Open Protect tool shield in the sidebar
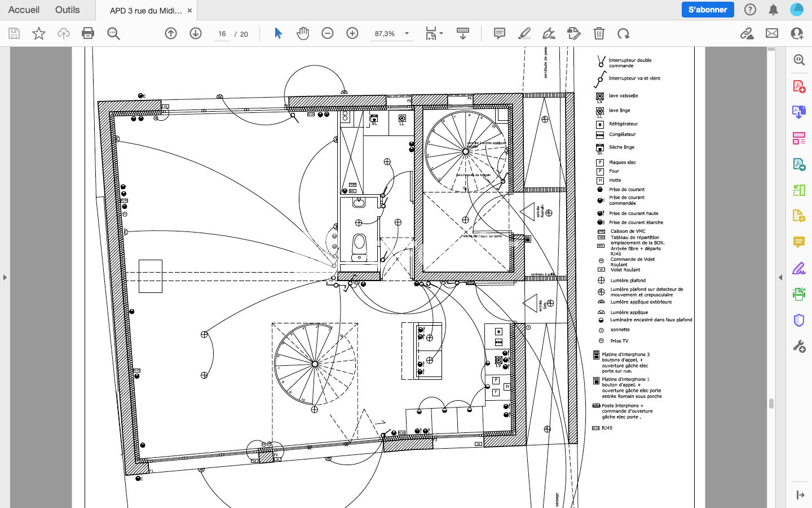Image resolution: width=812 pixels, height=508 pixels. pyautogui.click(x=799, y=321)
